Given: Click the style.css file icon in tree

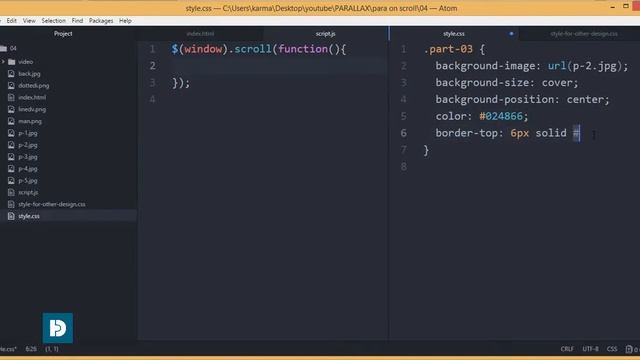Looking at the screenshot, I should click(x=11, y=216).
